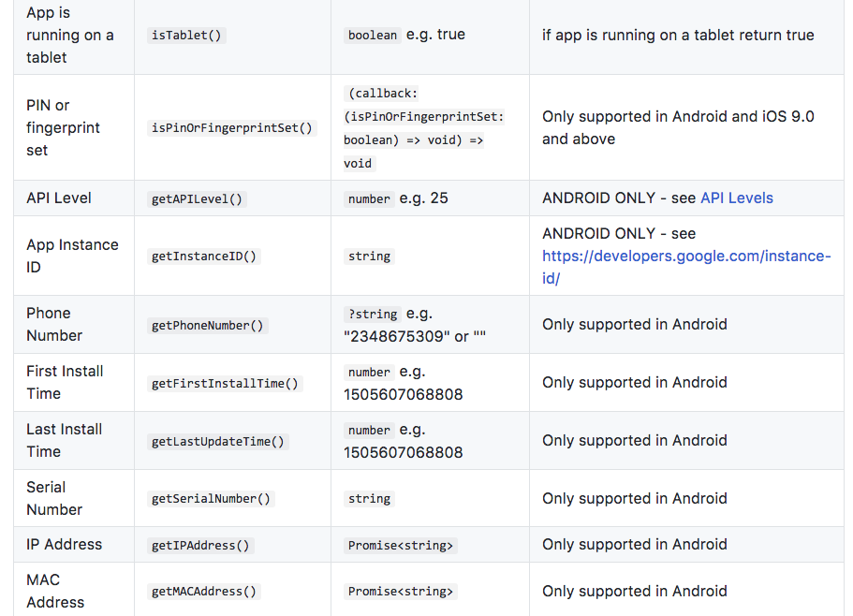Click 'Only supported in Android' in IP Address row
853x616 pixels.
[x=634, y=545]
